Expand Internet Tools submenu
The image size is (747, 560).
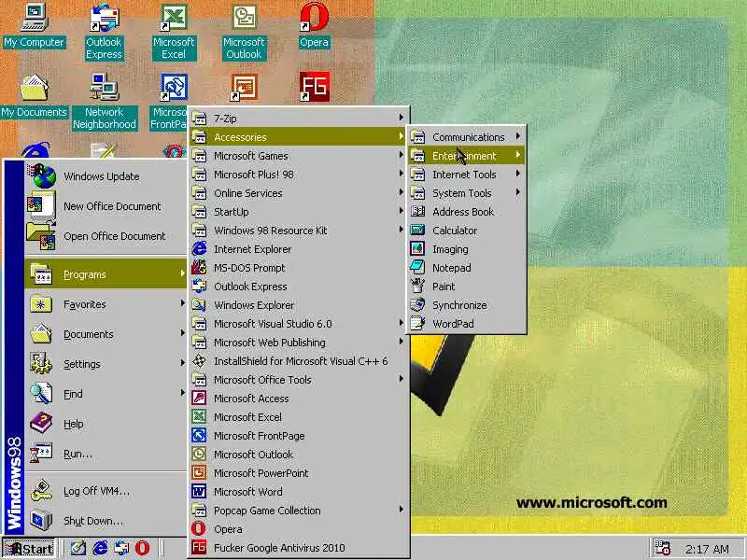click(x=466, y=175)
